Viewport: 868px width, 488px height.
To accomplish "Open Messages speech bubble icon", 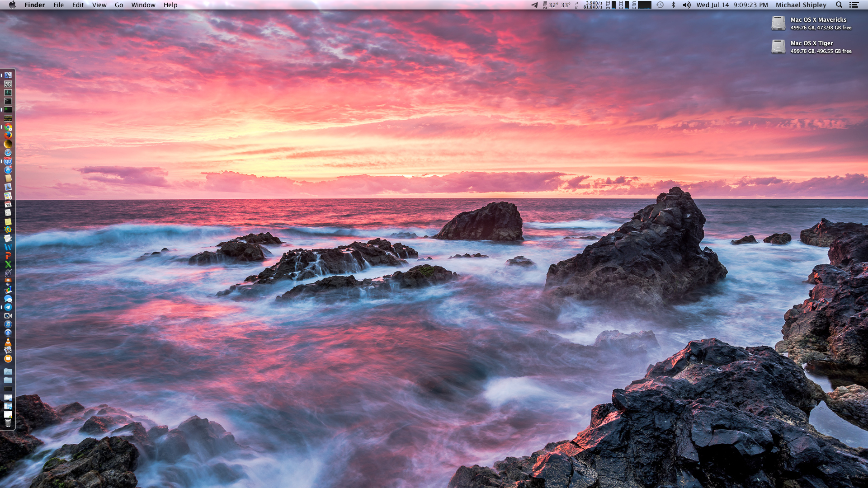I will coord(8,299).
